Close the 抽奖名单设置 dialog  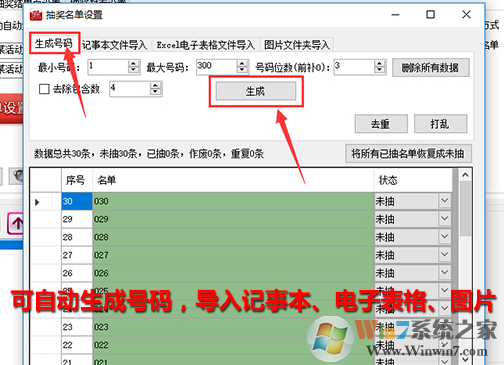pos(466,14)
